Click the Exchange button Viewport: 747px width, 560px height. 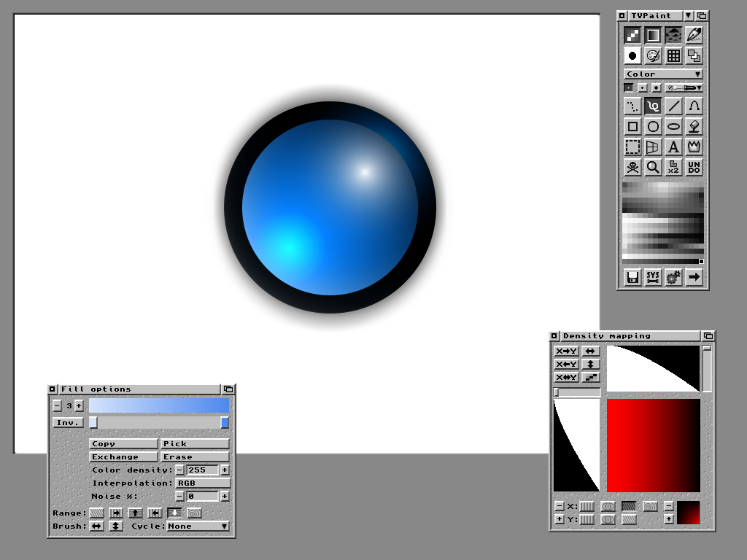click(x=123, y=456)
